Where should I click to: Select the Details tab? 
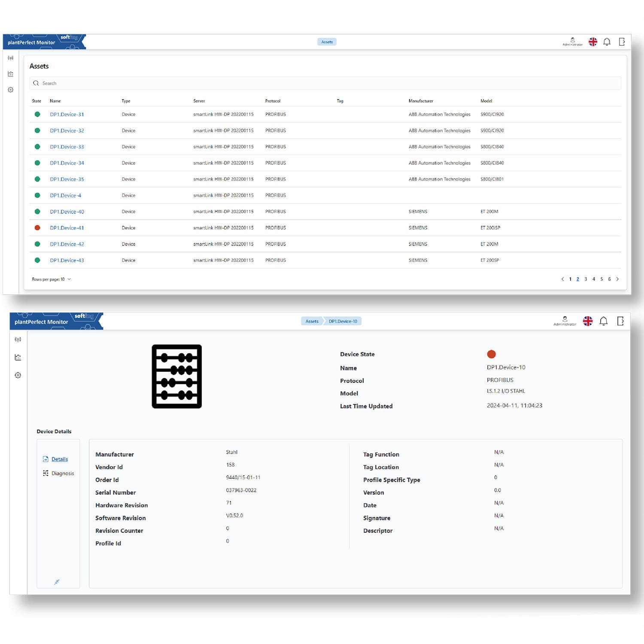59,459
